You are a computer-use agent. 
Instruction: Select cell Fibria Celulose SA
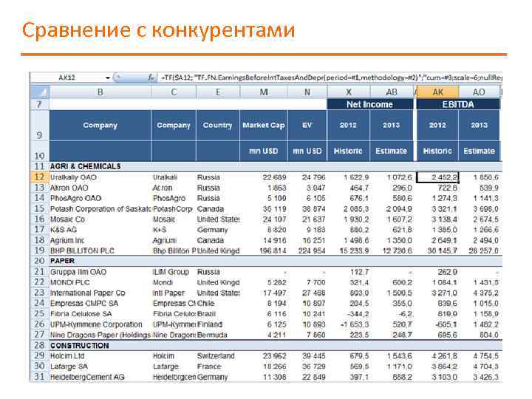tap(100, 314)
